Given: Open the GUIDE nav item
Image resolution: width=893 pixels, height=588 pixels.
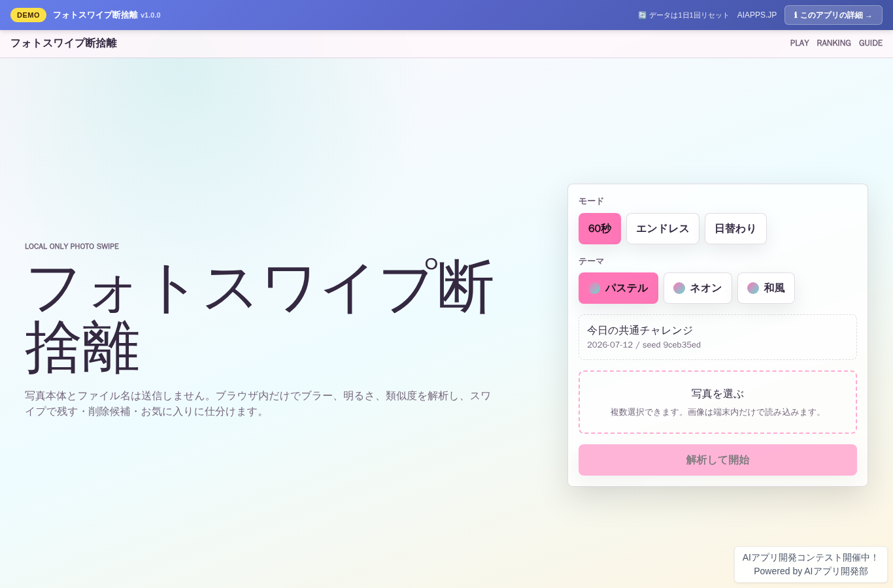Looking at the screenshot, I should point(871,43).
